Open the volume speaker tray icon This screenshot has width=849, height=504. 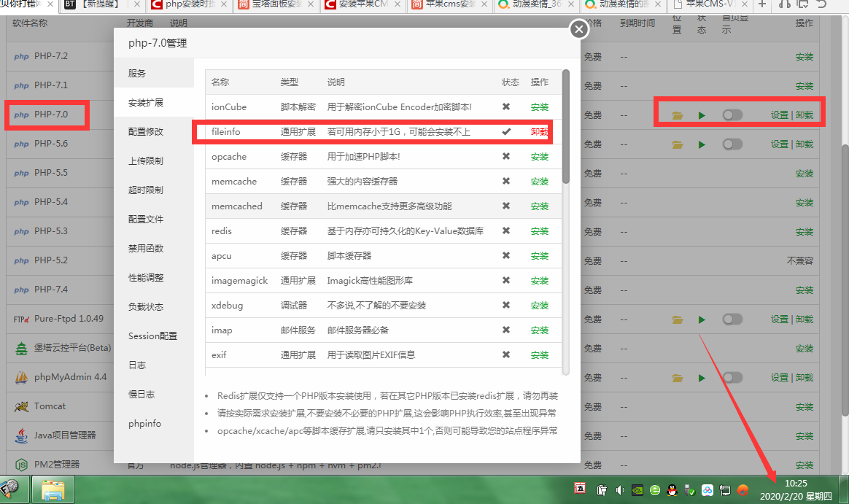620,490
